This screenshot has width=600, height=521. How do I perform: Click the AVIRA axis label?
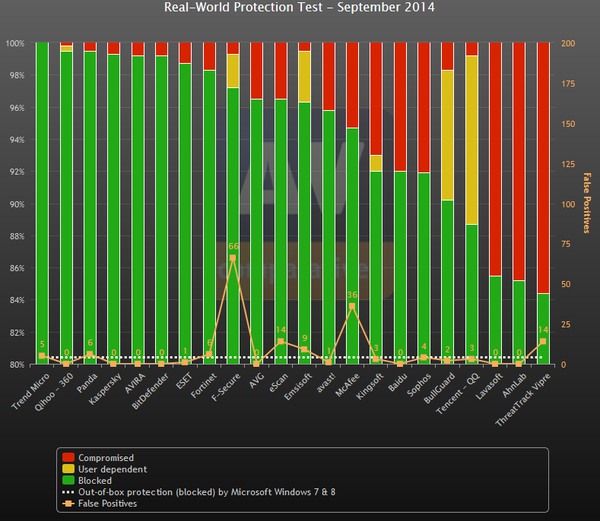point(135,383)
